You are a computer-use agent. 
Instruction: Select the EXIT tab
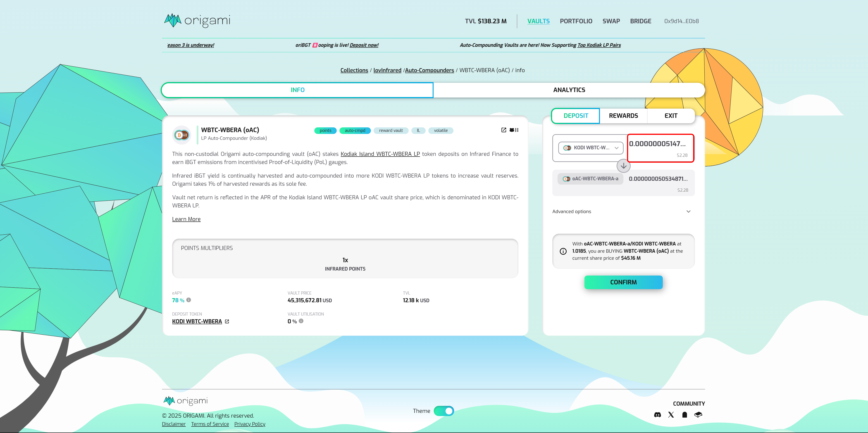pyautogui.click(x=670, y=116)
